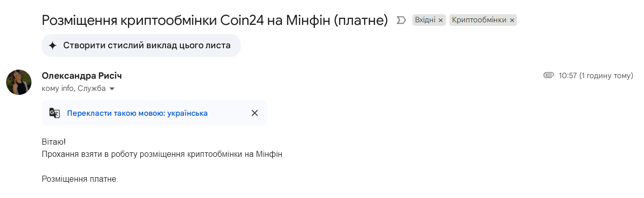Click the Прохання взяти в роботу sentence
This screenshot has height=198, width=644.
pos(162,154)
